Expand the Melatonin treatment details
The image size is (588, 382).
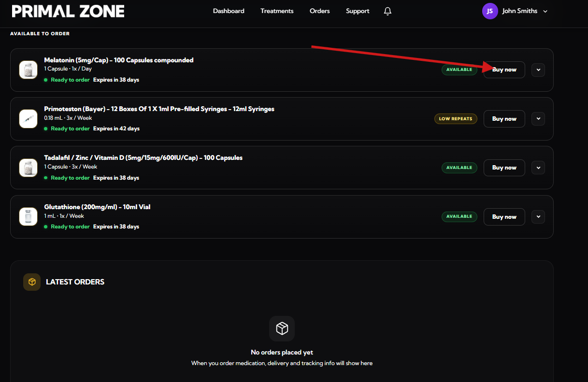coord(538,70)
